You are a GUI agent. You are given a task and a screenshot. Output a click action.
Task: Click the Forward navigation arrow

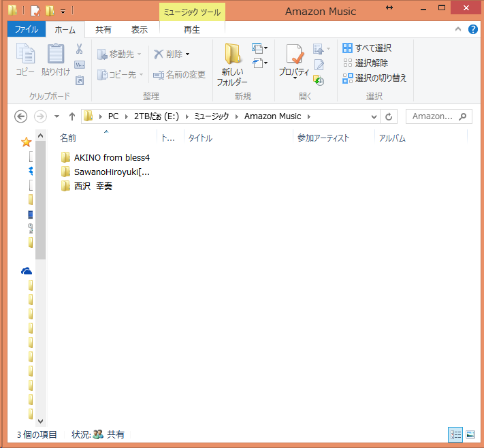[40, 116]
